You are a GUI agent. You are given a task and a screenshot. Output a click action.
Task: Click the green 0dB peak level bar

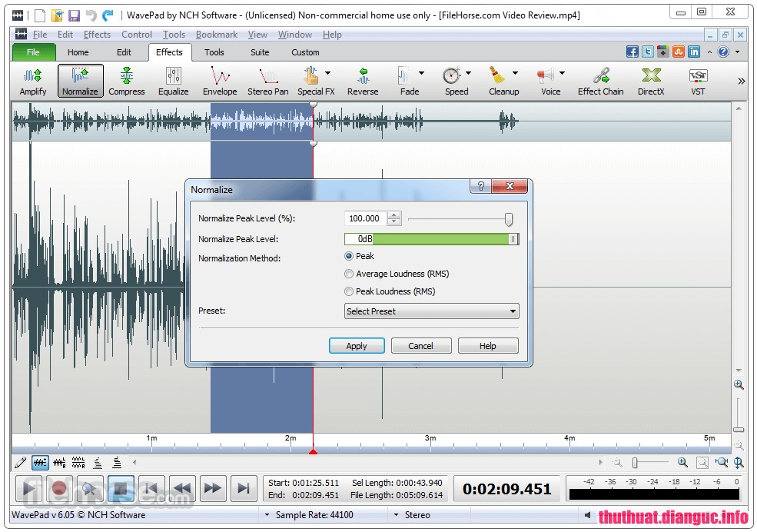pos(432,238)
